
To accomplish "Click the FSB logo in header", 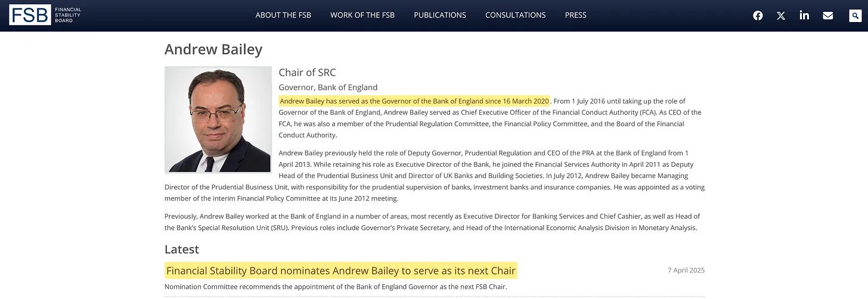I will (45, 15).
